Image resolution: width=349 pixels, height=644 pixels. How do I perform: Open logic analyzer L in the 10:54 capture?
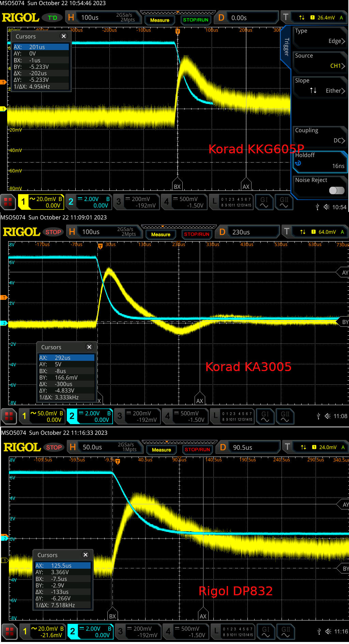coord(231,202)
